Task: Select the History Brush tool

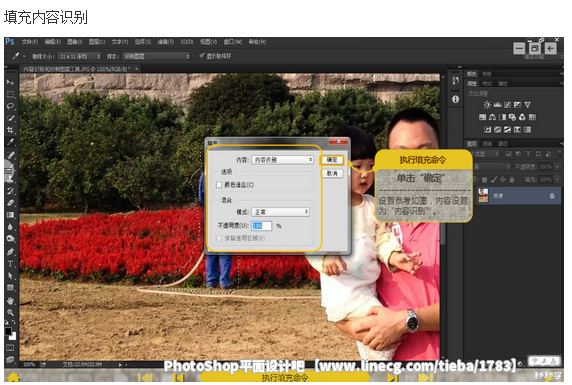Action: click(x=10, y=191)
